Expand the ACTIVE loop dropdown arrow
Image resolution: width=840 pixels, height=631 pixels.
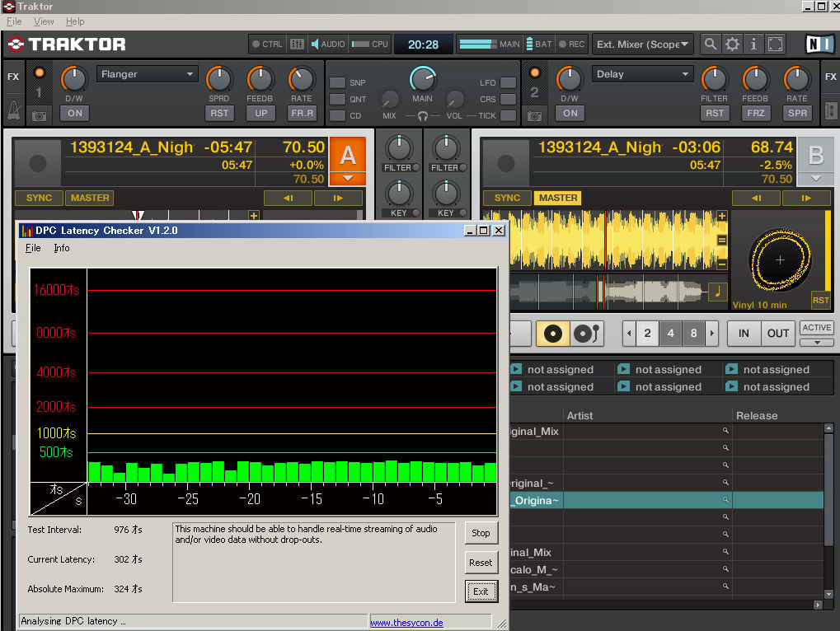tap(816, 342)
